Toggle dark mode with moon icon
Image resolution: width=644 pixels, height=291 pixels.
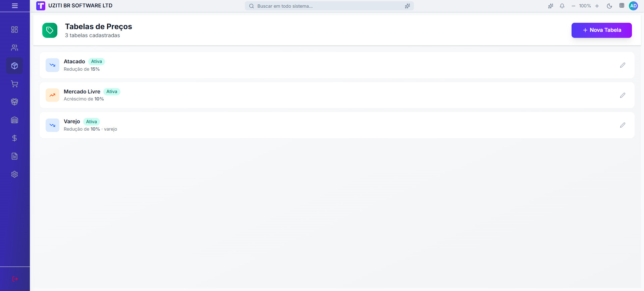pyautogui.click(x=609, y=6)
